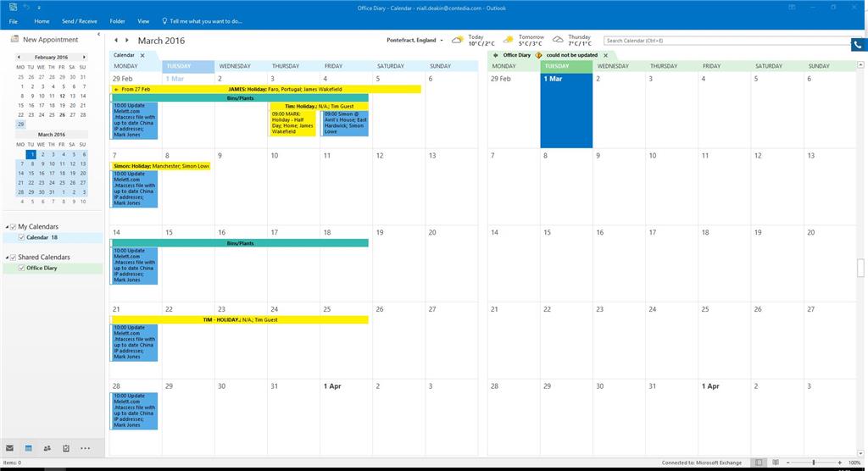Click Today's weather forecast icon
The height and width of the screenshot is (471, 868).
(457, 40)
